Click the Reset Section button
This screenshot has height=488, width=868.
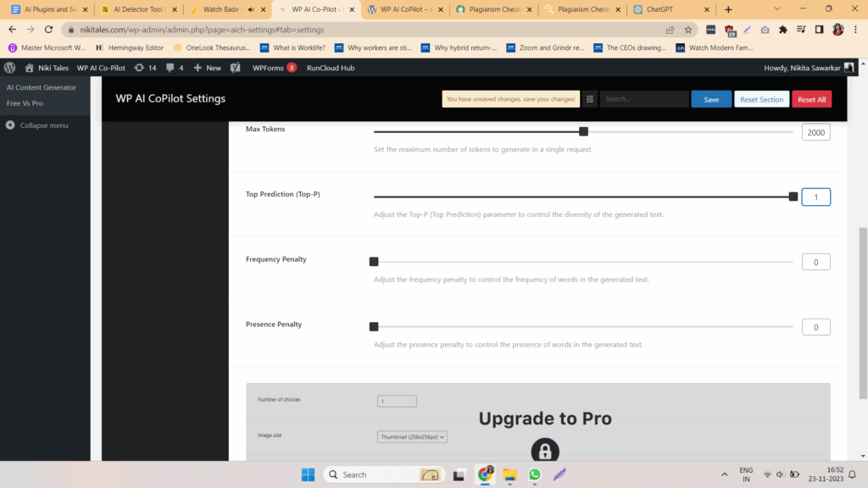(762, 99)
